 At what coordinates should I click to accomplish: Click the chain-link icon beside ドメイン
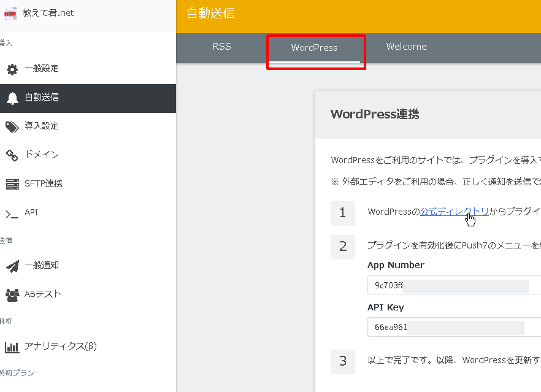click(12, 155)
